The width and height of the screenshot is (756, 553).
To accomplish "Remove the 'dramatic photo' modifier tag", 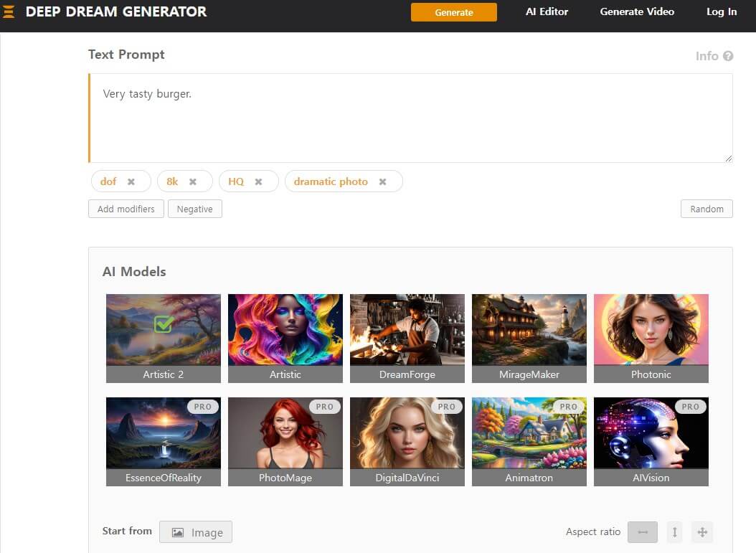I will coord(382,181).
